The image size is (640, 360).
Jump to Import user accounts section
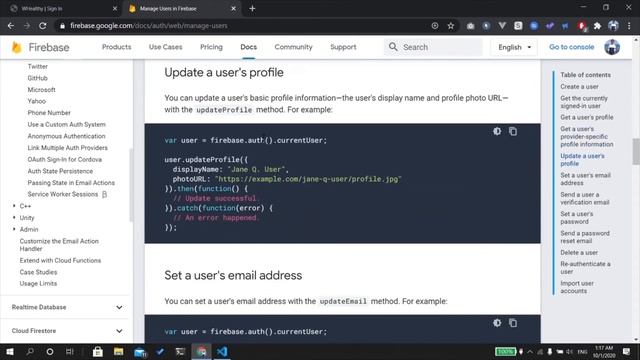(x=577, y=287)
